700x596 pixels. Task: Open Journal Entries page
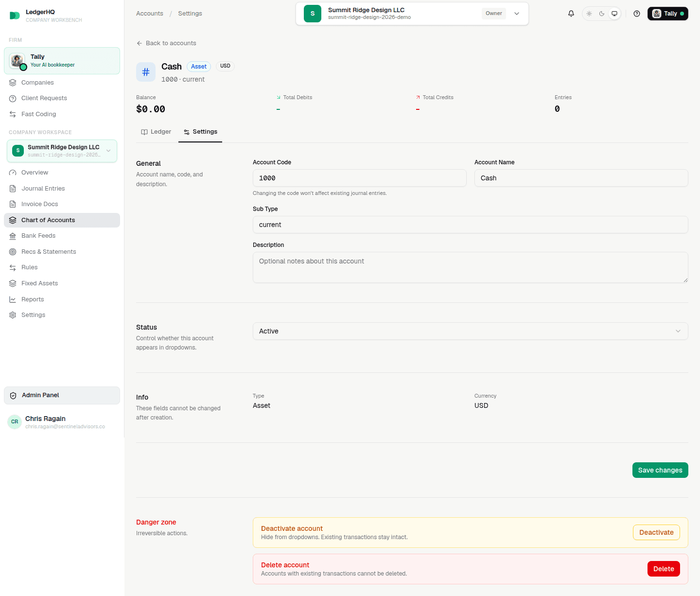pos(62,189)
